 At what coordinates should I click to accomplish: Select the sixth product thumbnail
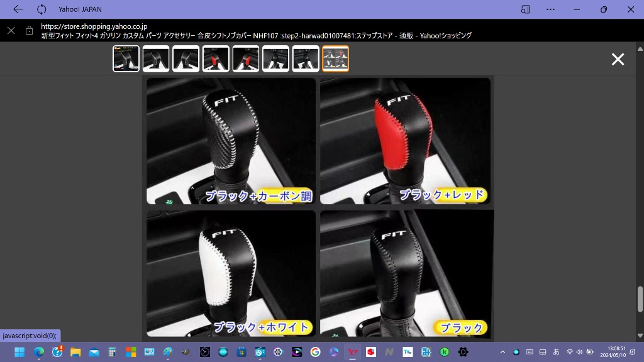[x=275, y=58]
